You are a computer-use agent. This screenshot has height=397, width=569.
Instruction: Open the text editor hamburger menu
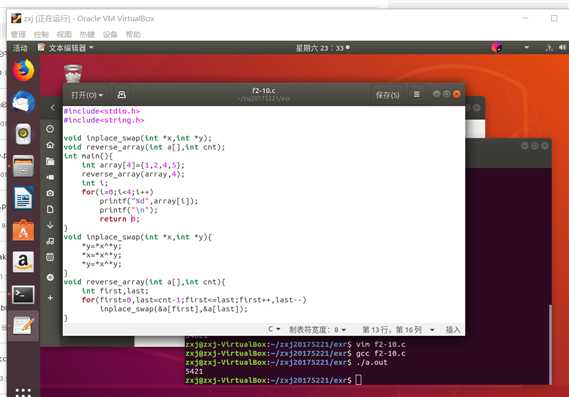pyautogui.click(x=417, y=95)
